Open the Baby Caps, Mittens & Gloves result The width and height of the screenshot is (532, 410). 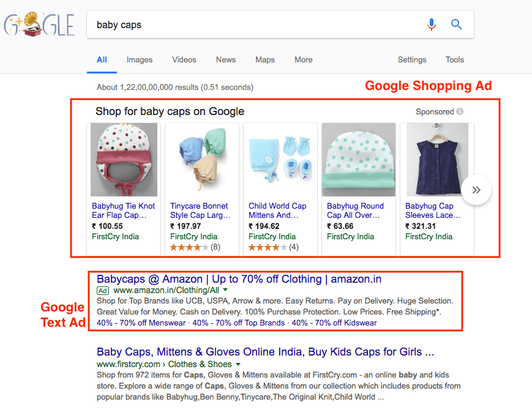point(265,352)
